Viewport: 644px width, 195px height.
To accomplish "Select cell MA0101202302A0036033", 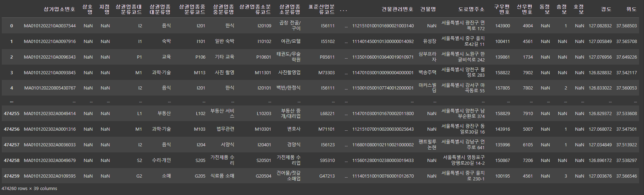I will (50, 145).
